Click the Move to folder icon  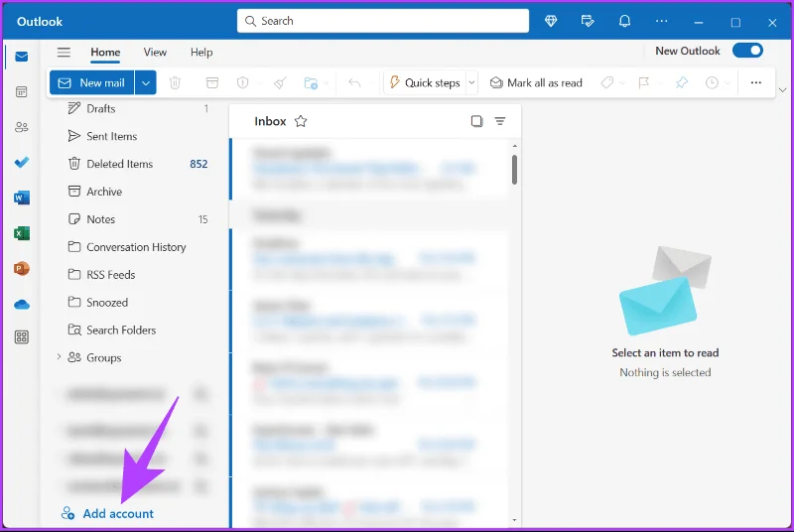(311, 82)
